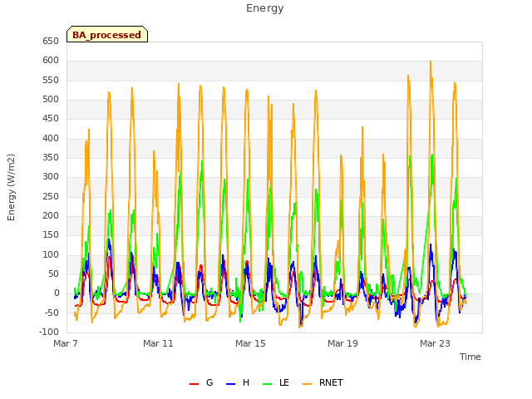Click the orange RNET legend swatch
The width and height of the screenshot is (532, 399).
307,384
